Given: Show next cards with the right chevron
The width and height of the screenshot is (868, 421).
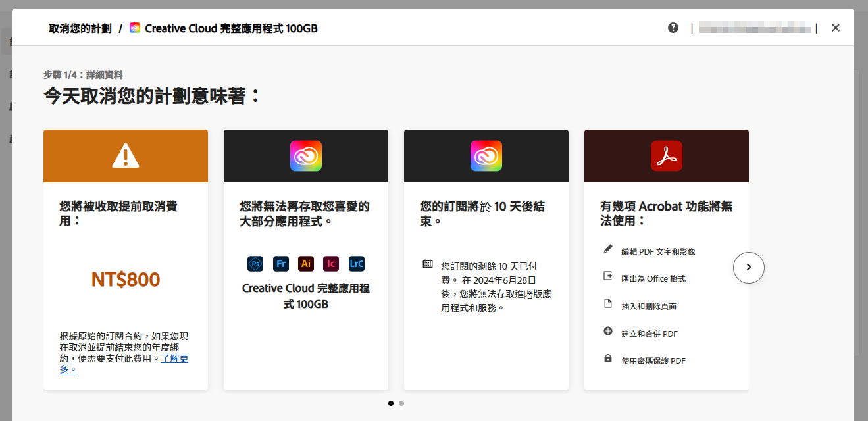Looking at the screenshot, I should (x=748, y=267).
